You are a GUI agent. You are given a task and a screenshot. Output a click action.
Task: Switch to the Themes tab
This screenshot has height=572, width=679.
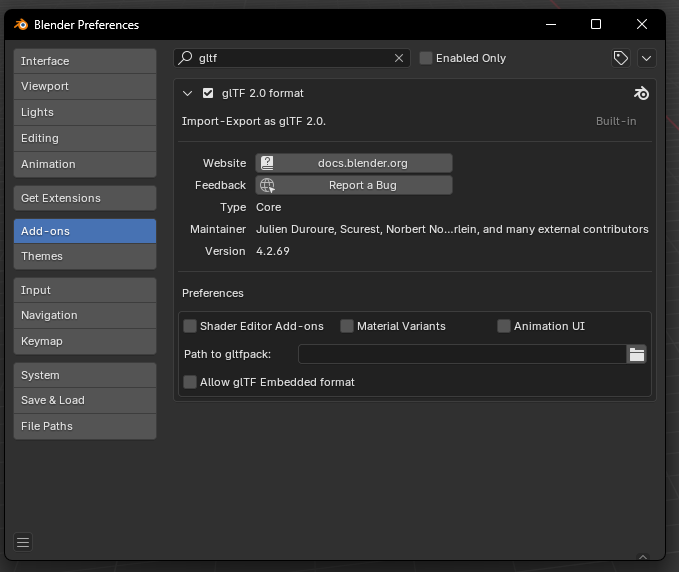pos(85,256)
